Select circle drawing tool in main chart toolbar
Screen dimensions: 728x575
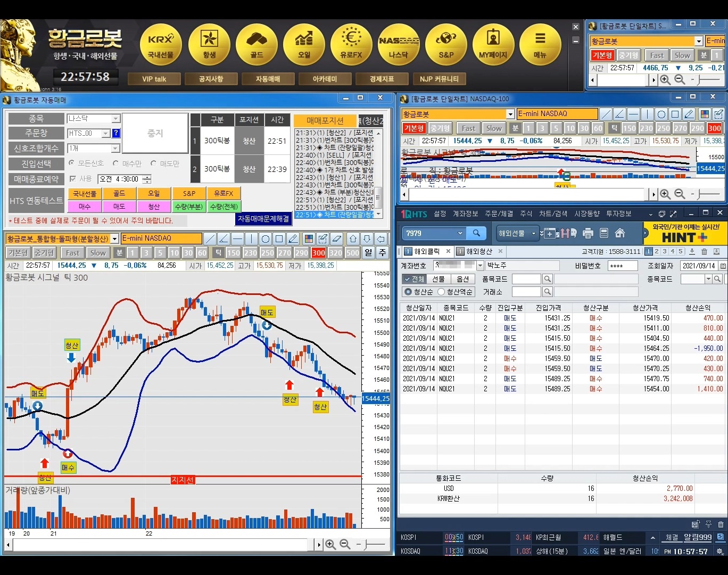[x=266, y=239]
